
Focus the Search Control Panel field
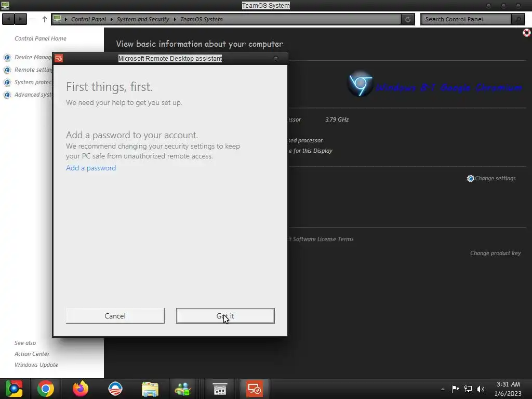466,19
